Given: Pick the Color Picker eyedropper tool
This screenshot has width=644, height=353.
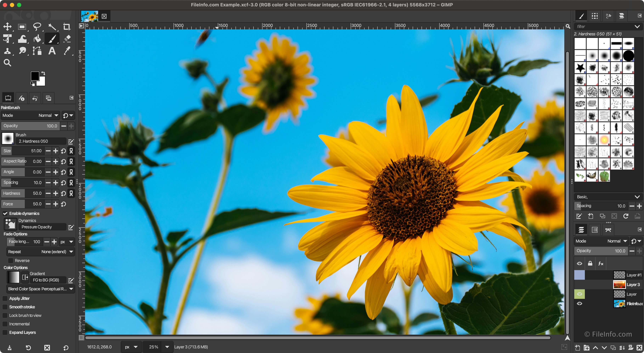Looking at the screenshot, I should coord(67,51).
